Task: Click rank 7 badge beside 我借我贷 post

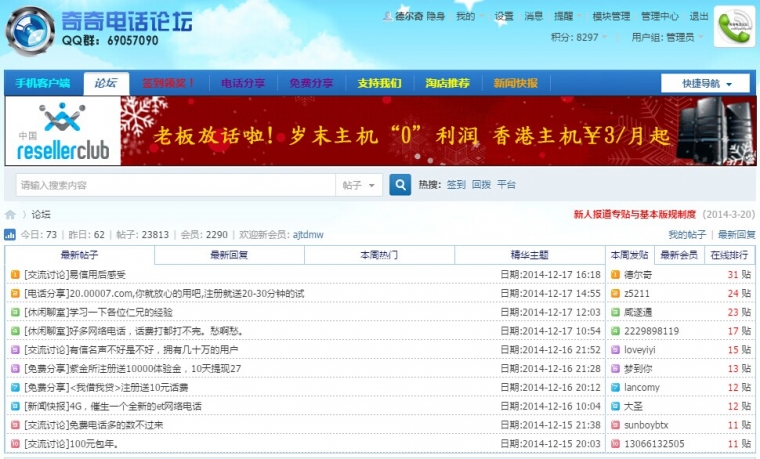Action: pos(15,388)
